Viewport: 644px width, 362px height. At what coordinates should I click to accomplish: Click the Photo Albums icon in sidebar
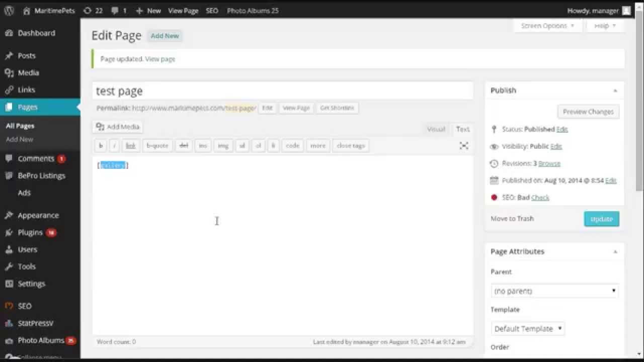9,340
